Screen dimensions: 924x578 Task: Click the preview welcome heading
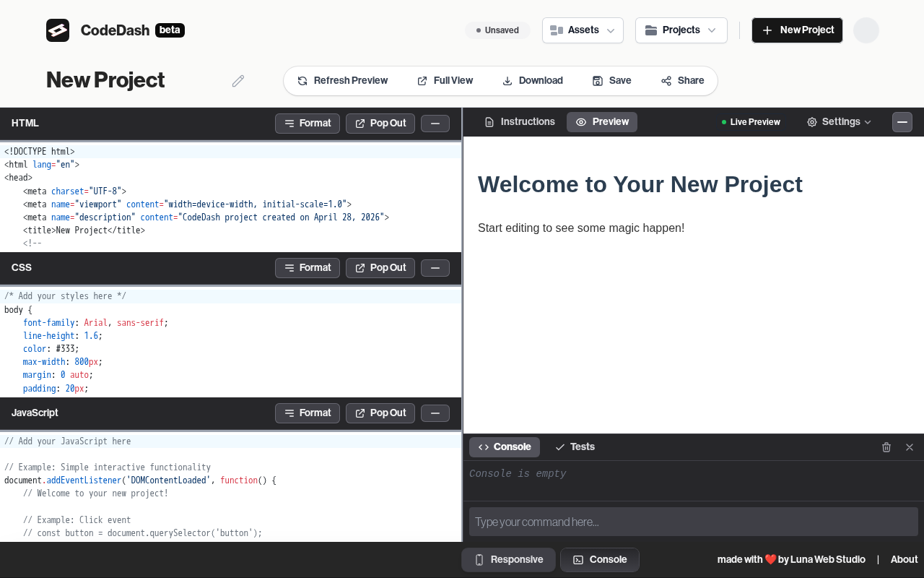click(x=640, y=185)
